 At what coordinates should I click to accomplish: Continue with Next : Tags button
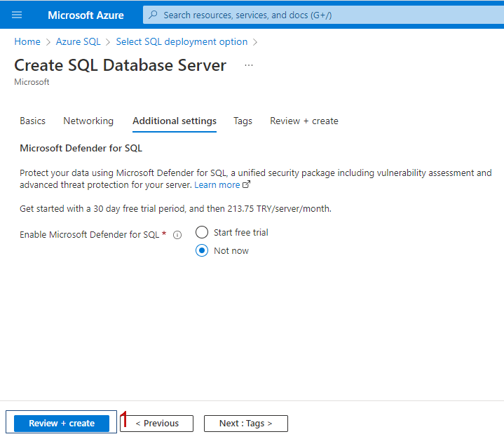tap(246, 423)
